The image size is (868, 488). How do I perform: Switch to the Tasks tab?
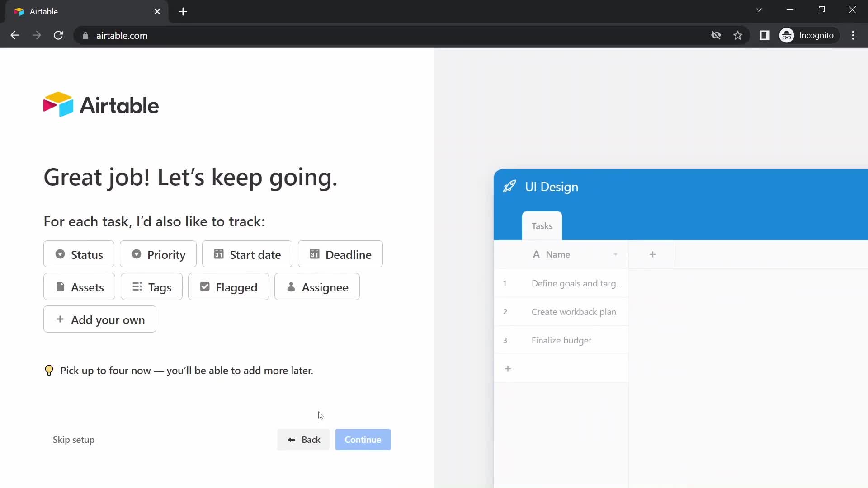[542, 226]
